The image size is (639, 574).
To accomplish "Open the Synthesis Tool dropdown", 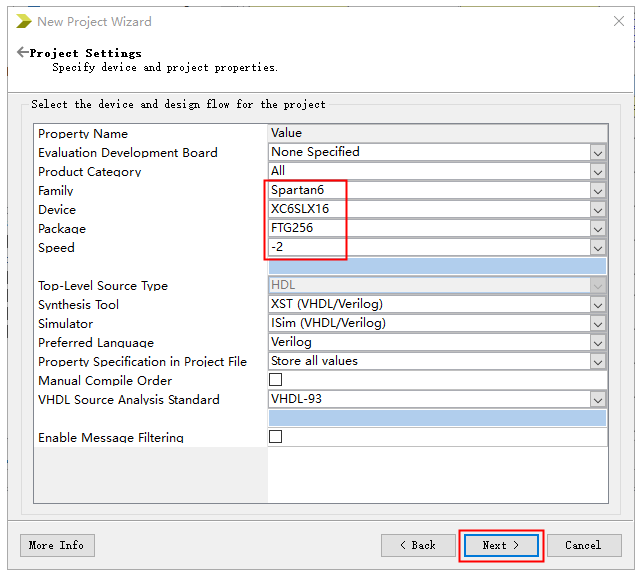I will (597, 304).
